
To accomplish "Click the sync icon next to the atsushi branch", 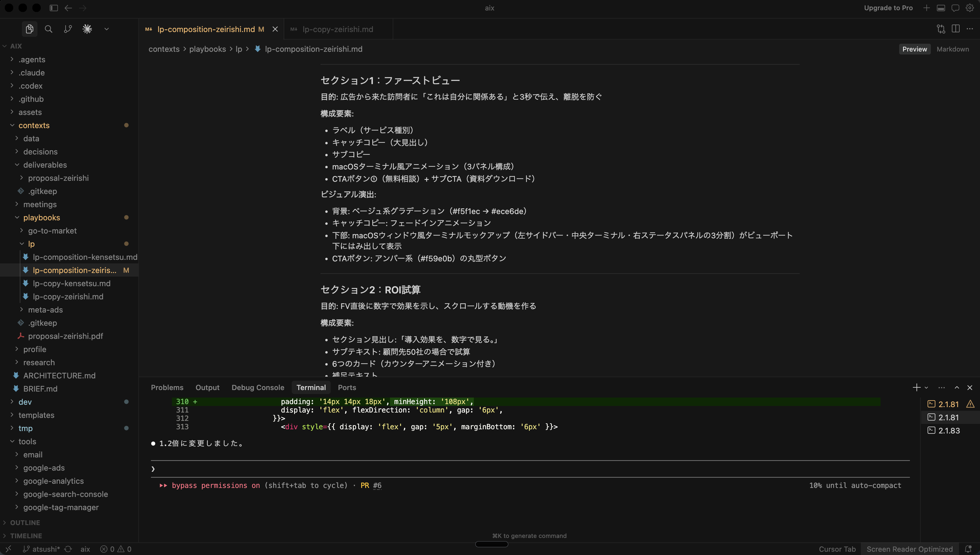I will (x=69, y=549).
